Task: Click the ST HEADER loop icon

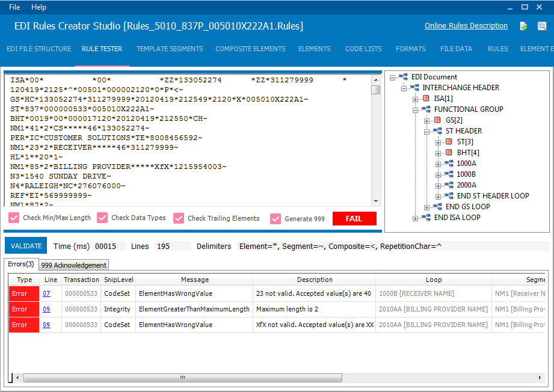Action: [437, 131]
